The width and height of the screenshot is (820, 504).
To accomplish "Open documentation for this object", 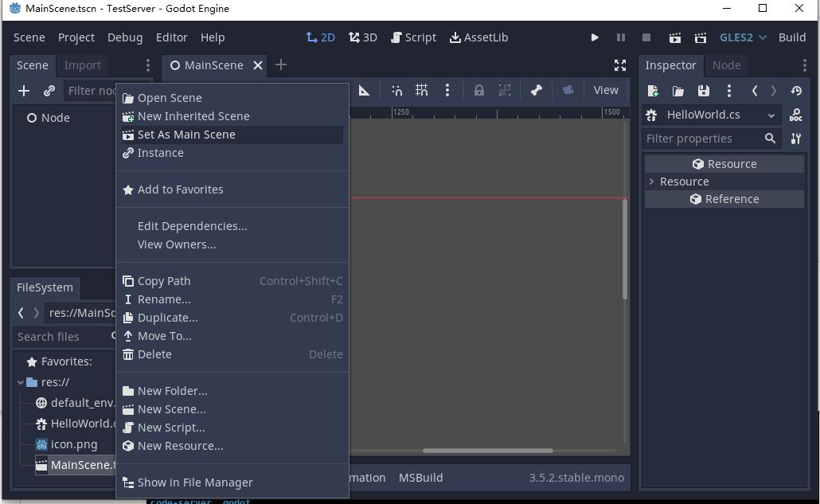I will click(x=795, y=115).
